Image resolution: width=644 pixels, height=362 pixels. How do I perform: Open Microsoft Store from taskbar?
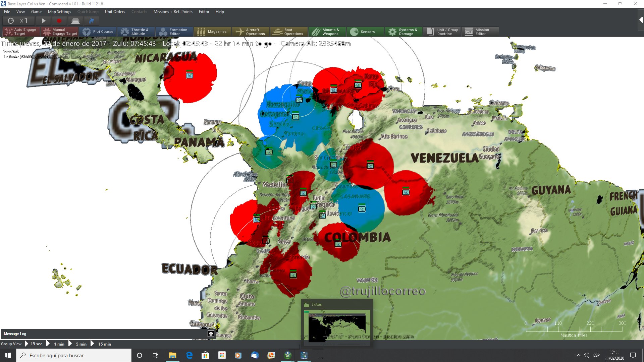(205, 355)
